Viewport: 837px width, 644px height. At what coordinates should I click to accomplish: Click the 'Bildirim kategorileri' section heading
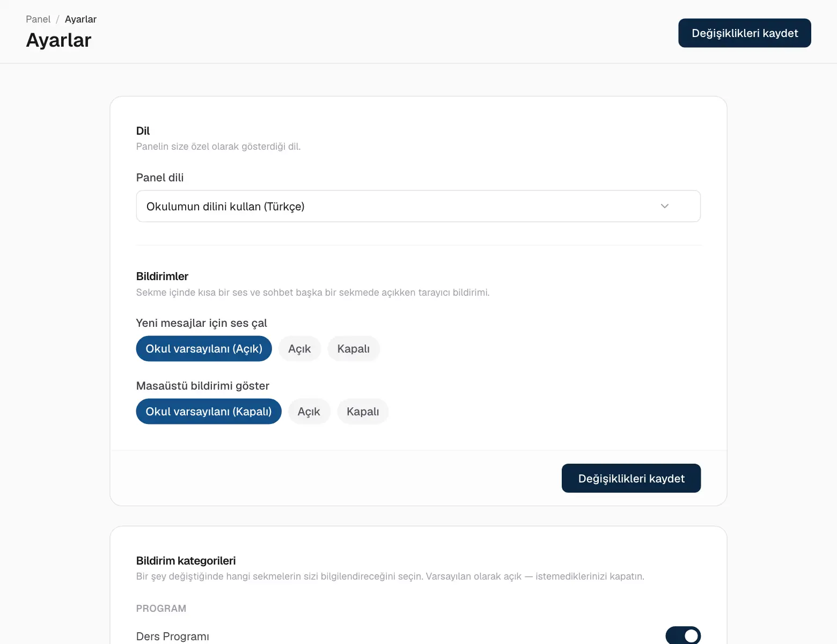coord(186,561)
